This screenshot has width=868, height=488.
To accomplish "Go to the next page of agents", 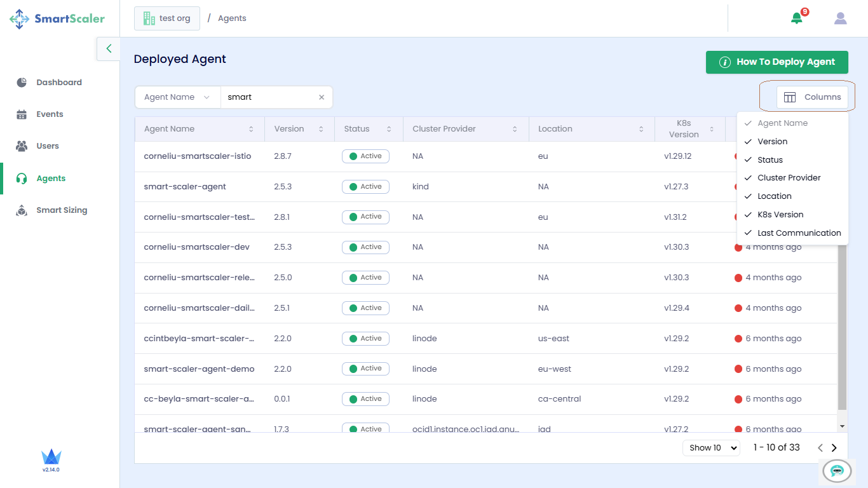I will tap(834, 448).
